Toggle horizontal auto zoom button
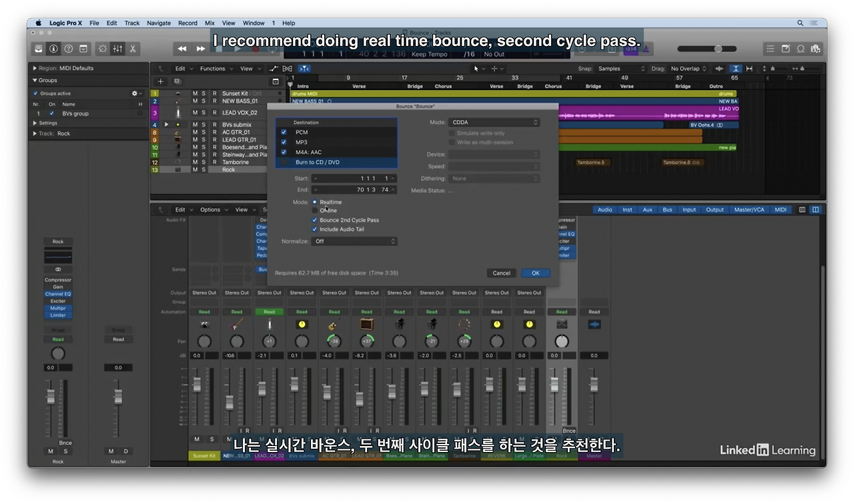This screenshot has height=504, width=854. 749,69
